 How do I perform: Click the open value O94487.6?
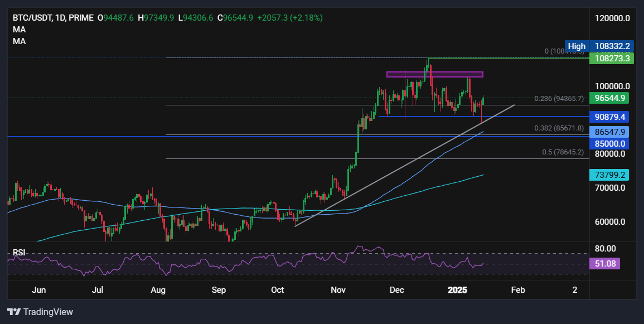[x=115, y=18]
